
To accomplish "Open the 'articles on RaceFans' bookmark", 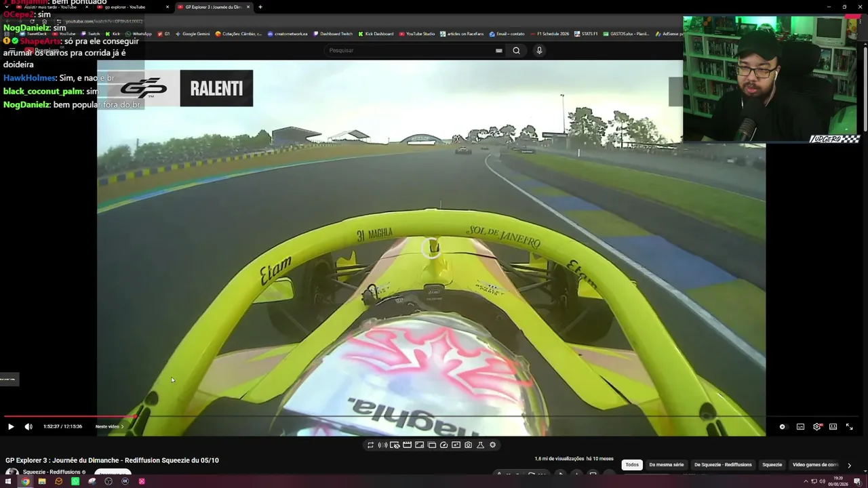I will pos(462,34).
